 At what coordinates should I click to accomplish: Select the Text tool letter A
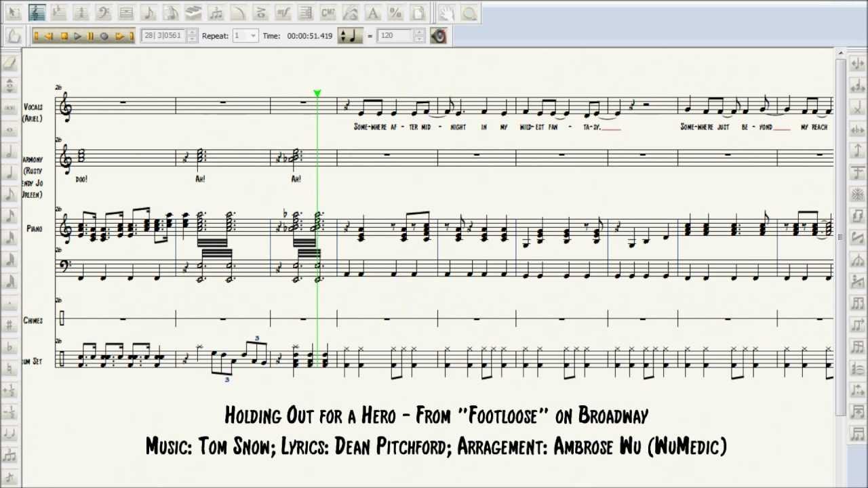click(372, 13)
